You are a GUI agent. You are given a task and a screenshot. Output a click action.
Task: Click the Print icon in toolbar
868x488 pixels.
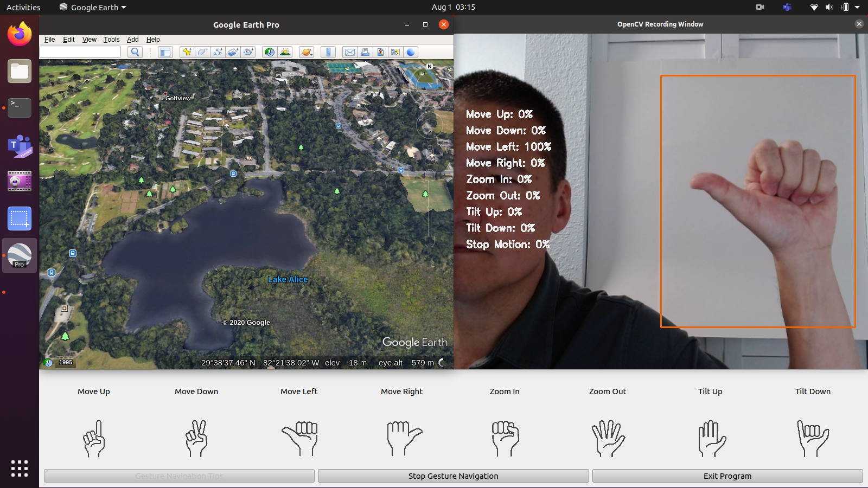[365, 52]
